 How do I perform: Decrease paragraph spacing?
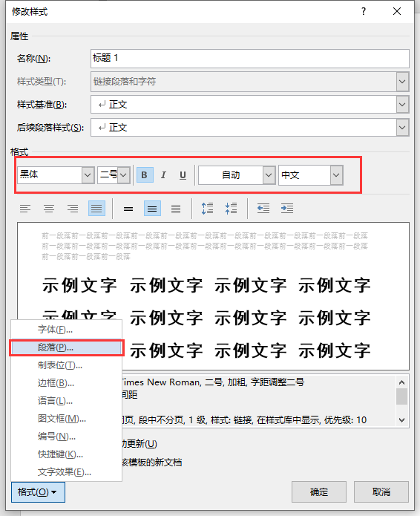click(231, 209)
